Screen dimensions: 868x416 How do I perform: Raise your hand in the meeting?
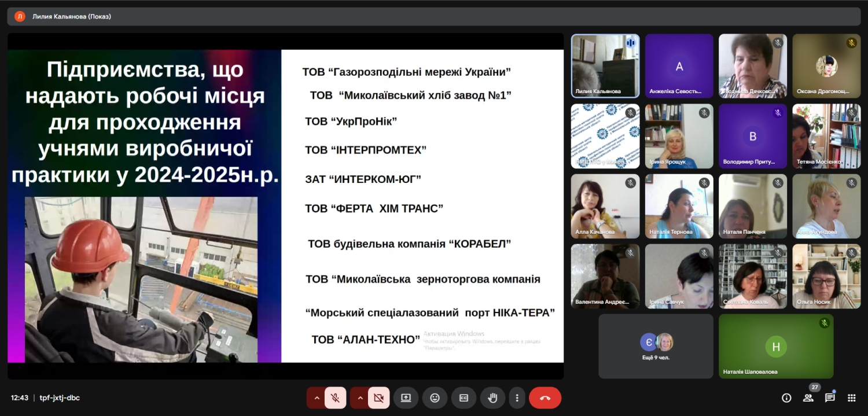click(x=492, y=398)
